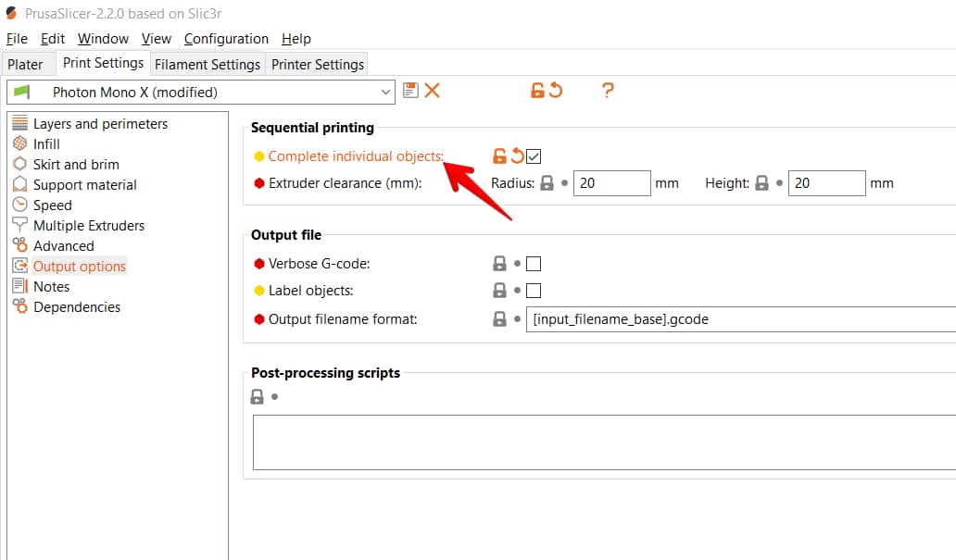Select Support material in the sidebar

[x=84, y=184]
